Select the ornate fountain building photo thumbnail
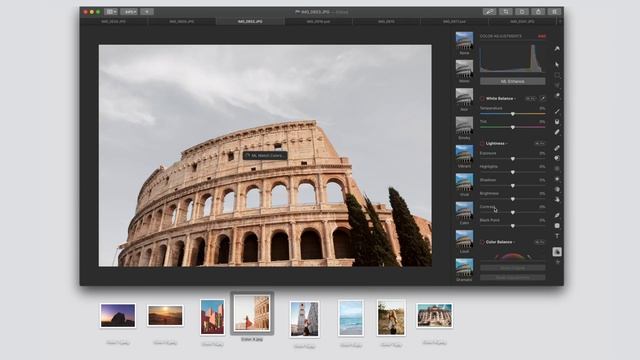 pos(434,316)
